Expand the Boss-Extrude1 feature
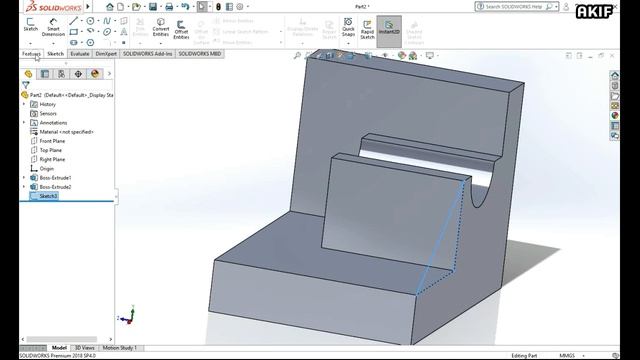Viewport: 640px width, 360px height. (24, 178)
